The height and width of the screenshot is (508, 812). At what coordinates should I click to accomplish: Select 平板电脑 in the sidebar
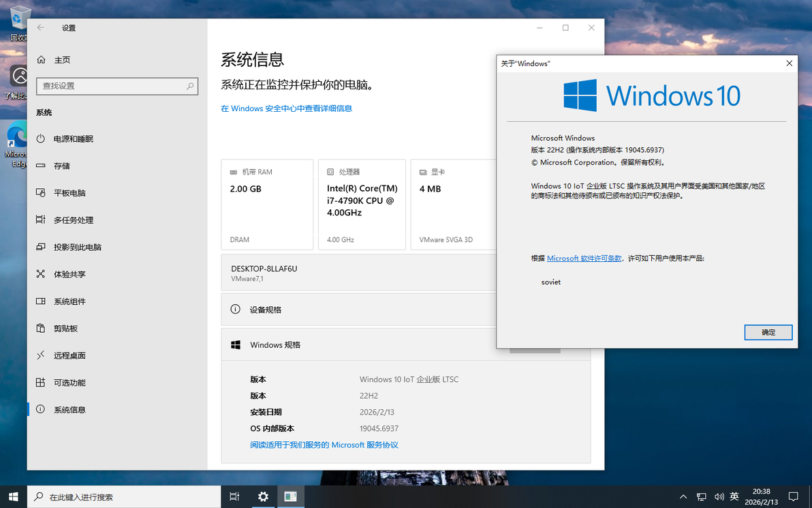click(x=117, y=193)
